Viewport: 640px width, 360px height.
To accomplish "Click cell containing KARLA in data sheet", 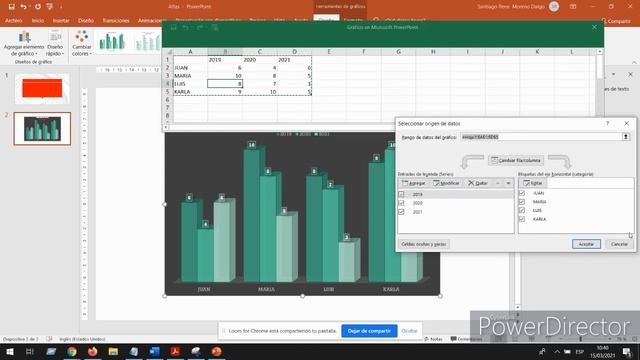I will (190, 92).
